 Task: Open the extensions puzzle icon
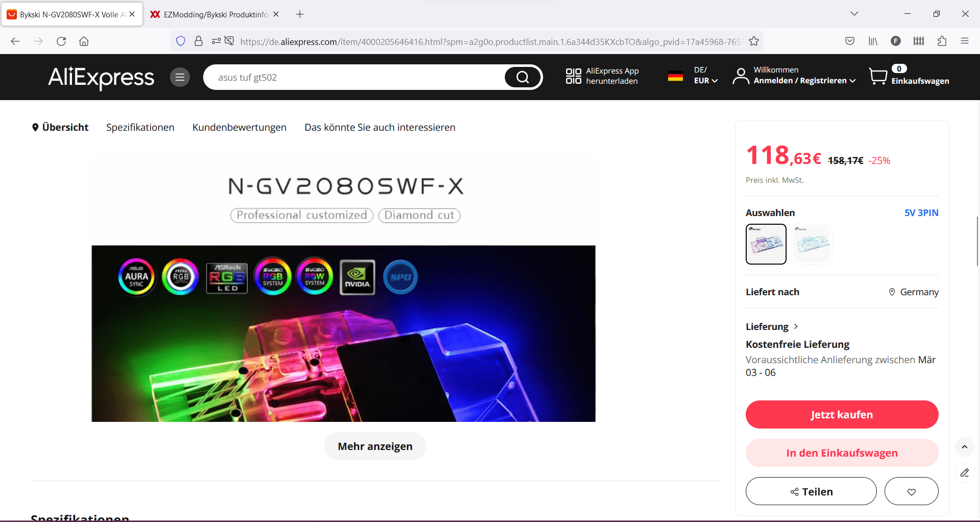[x=942, y=41]
